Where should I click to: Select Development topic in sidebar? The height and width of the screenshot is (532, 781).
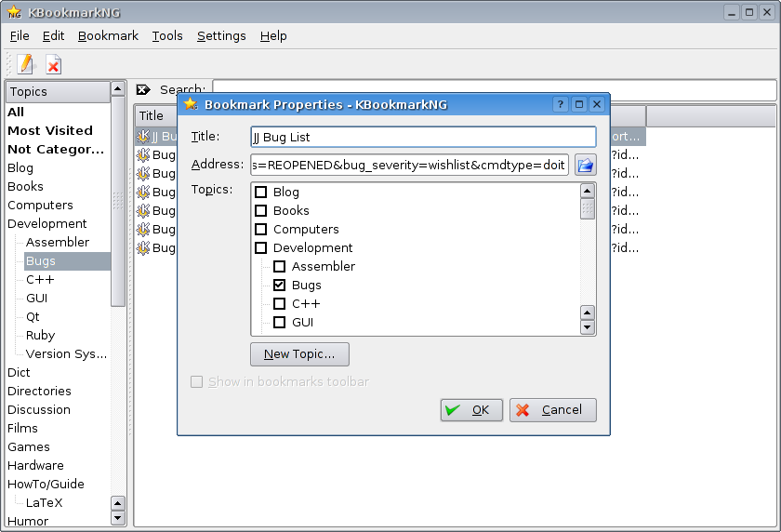pos(47,223)
